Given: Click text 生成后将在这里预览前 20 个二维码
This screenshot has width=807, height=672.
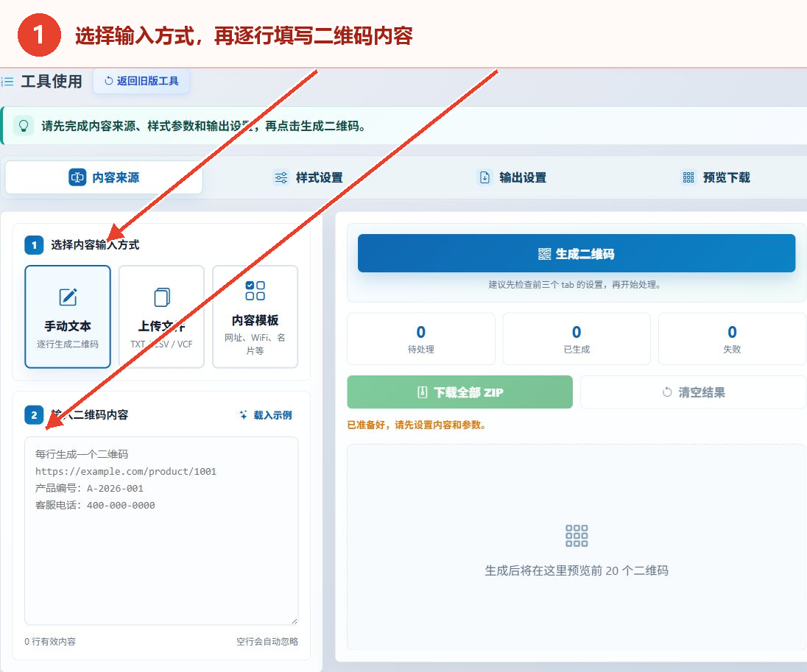Looking at the screenshot, I should 577,570.
